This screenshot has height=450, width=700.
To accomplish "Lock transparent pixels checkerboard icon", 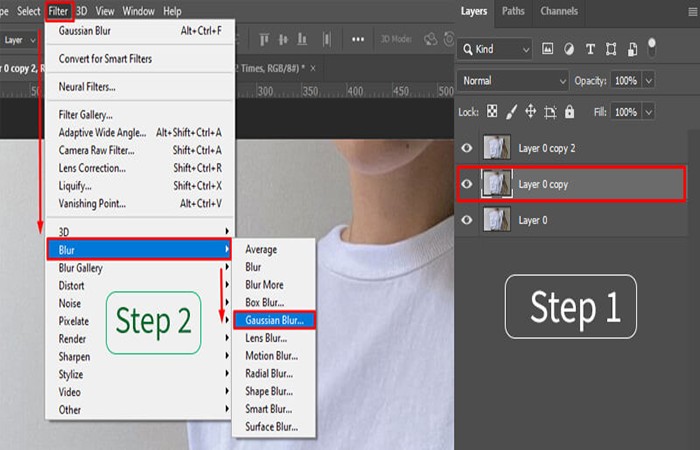I will click(x=492, y=111).
